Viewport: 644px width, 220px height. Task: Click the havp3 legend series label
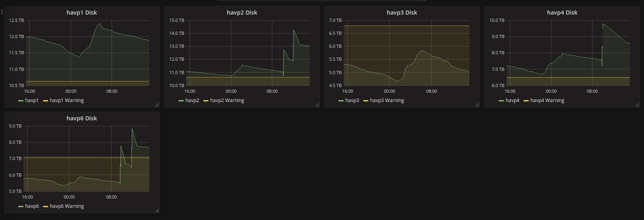(352, 100)
